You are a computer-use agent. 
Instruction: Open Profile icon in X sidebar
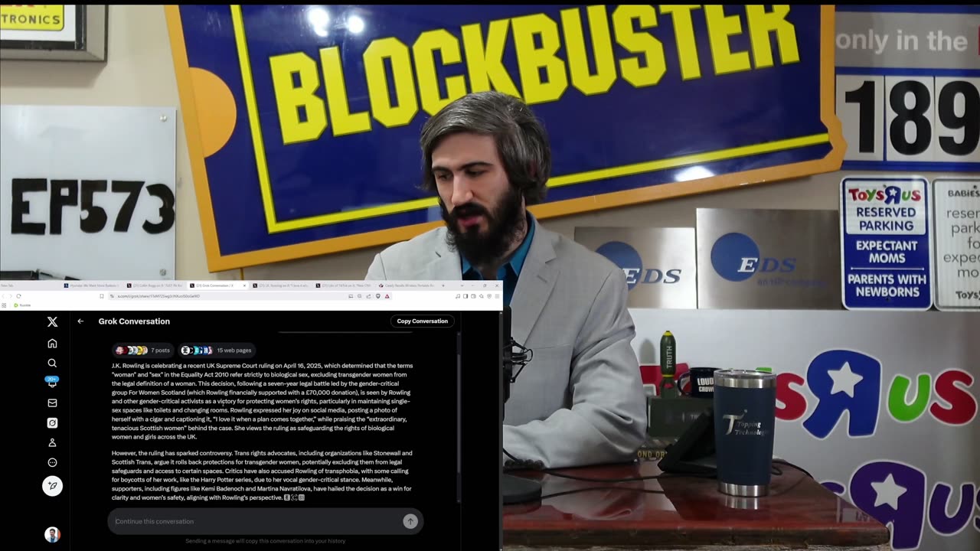coord(52,442)
